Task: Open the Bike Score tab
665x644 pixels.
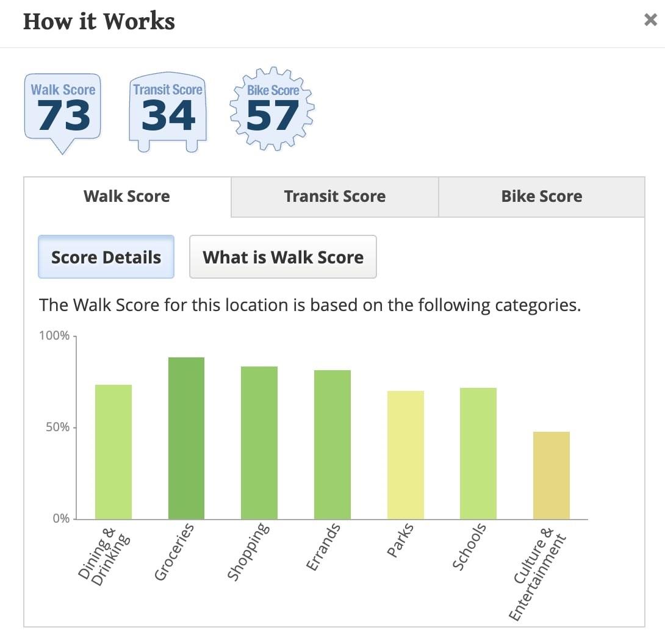Action: pyautogui.click(x=542, y=197)
